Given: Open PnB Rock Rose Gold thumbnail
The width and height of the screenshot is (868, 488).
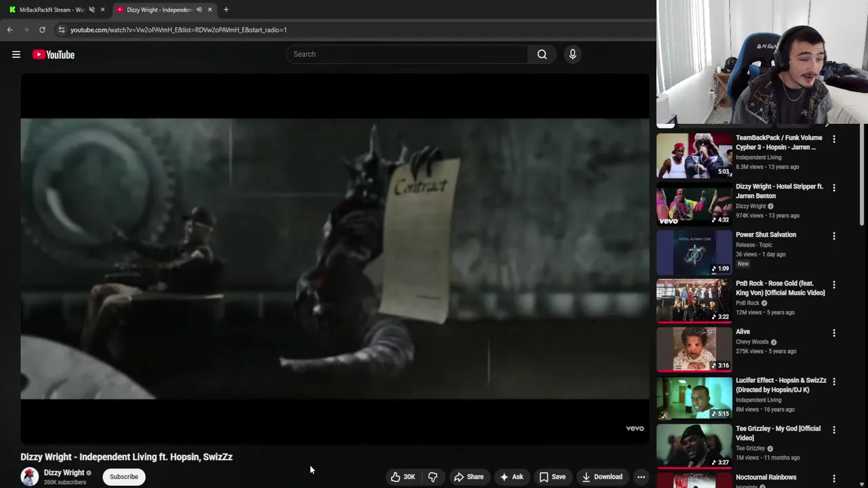Looking at the screenshot, I should point(694,301).
